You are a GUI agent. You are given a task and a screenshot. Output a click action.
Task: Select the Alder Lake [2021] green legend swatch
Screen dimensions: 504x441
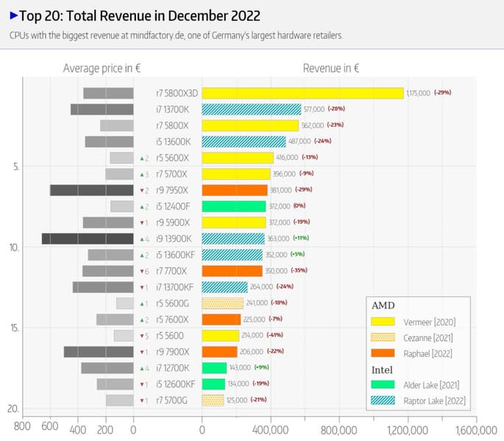click(x=383, y=385)
